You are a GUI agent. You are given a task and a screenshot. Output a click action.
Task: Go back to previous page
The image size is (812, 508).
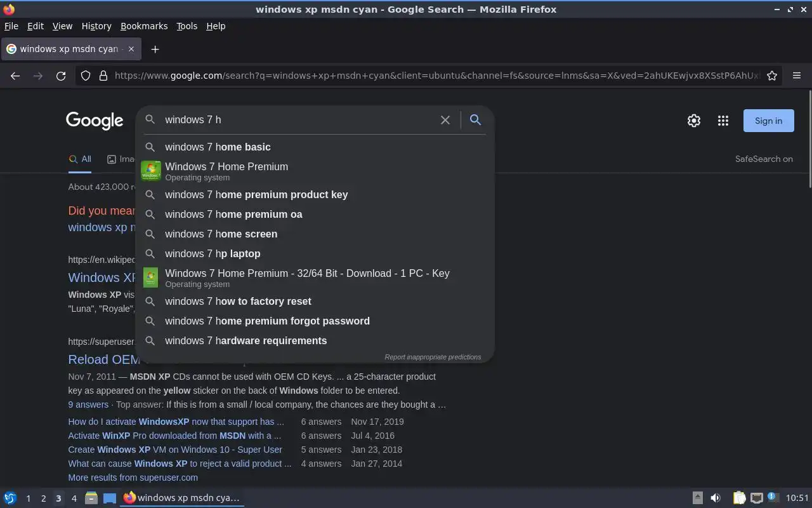(x=15, y=76)
